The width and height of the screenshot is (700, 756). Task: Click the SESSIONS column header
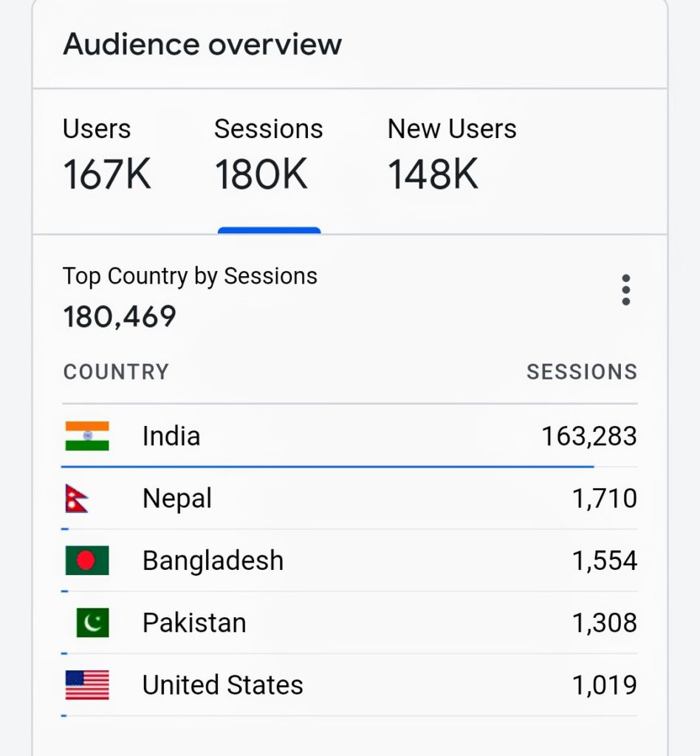coord(581,371)
